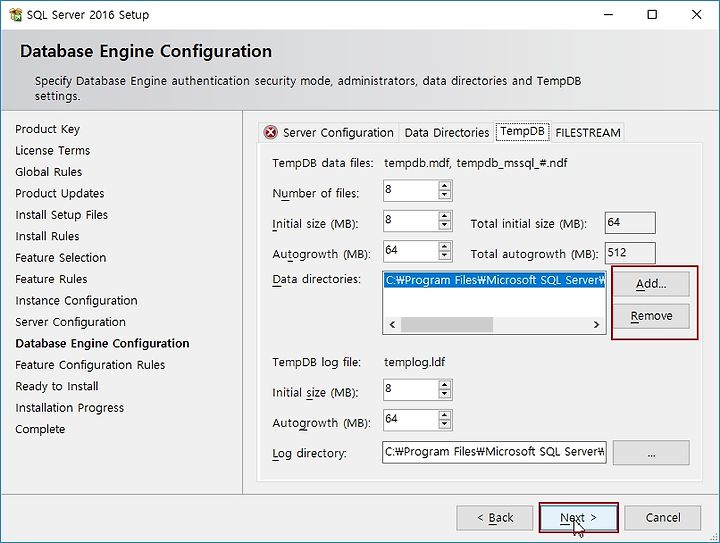
Task: Increase data Initial size spinner up
Action: pyautogui.click(x=444, y=216)
